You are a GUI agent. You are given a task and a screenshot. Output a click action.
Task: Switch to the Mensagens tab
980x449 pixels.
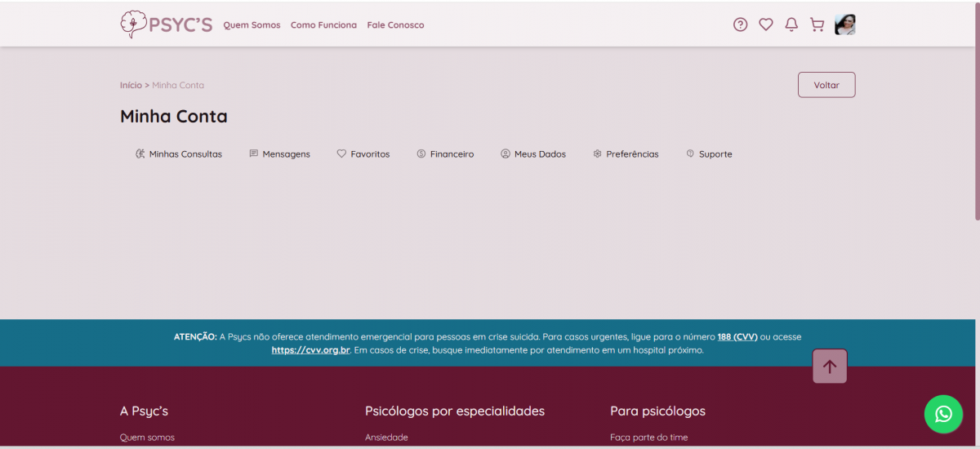[x=279, y=154]
